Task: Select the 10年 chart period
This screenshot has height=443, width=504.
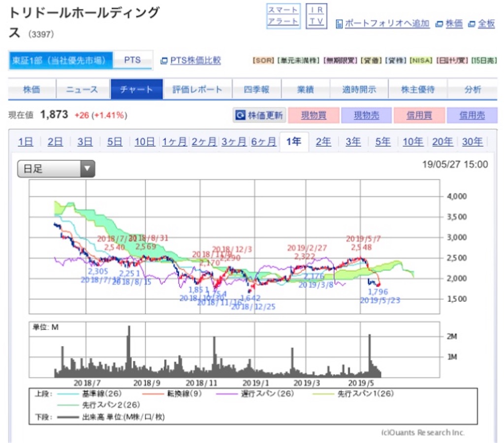Action: coord(413,142)
